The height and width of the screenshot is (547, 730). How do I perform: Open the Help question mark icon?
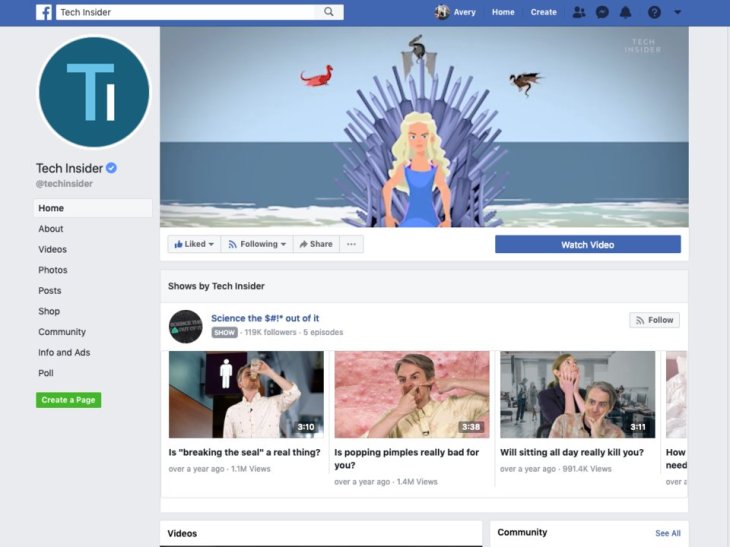point(654,12)
